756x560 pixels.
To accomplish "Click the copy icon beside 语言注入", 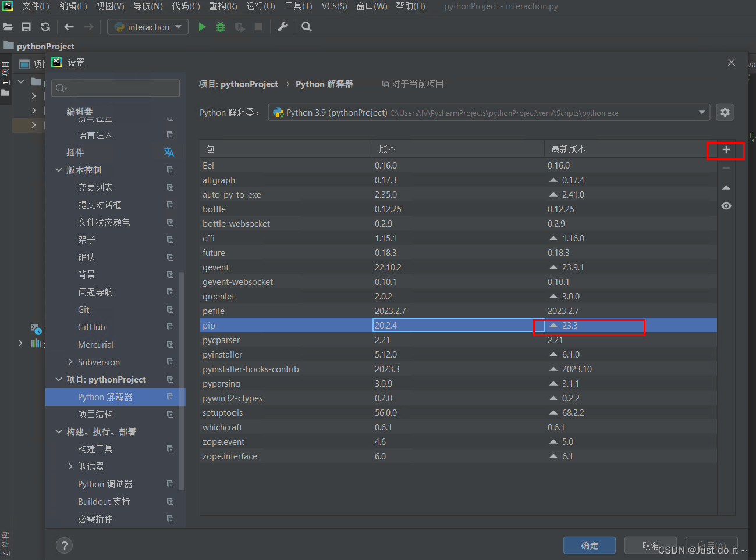I will [x=170, y=135].
